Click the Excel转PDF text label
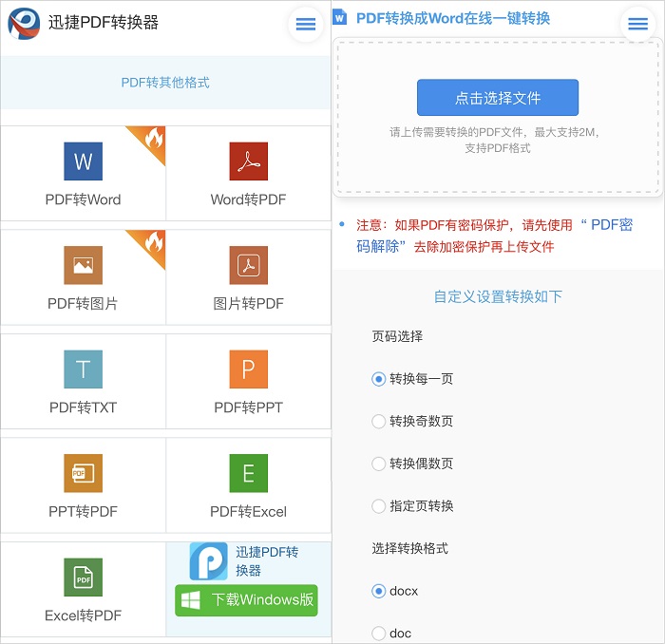 84,616
